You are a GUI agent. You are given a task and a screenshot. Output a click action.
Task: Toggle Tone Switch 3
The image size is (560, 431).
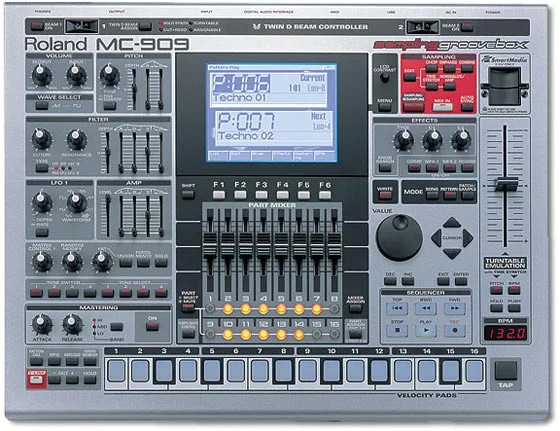(72, 293)
